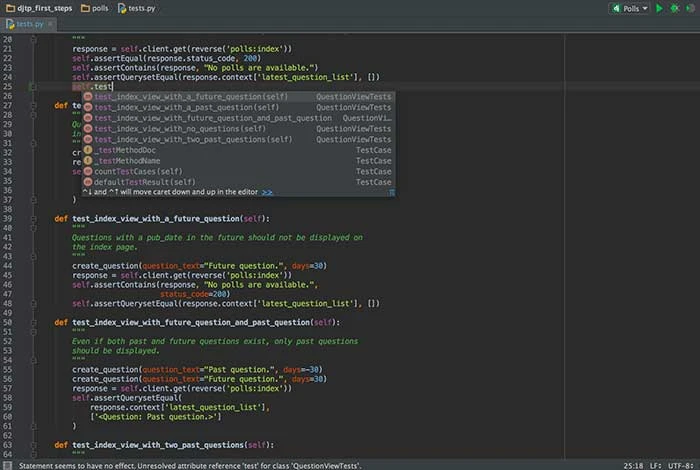Collapse docstring fold marker at line 40
Viewport: 700px width, 470px height.
33,228
